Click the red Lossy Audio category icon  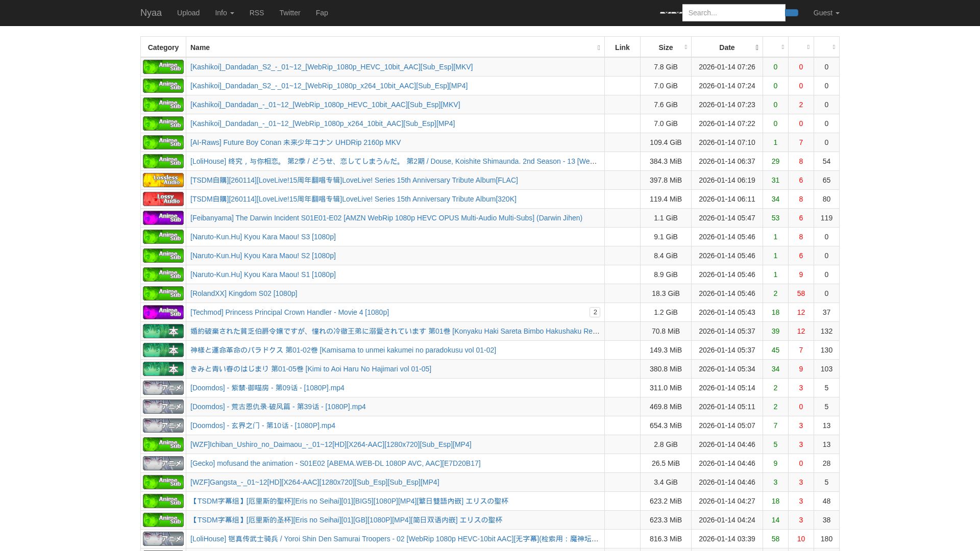tap(163, 199)
